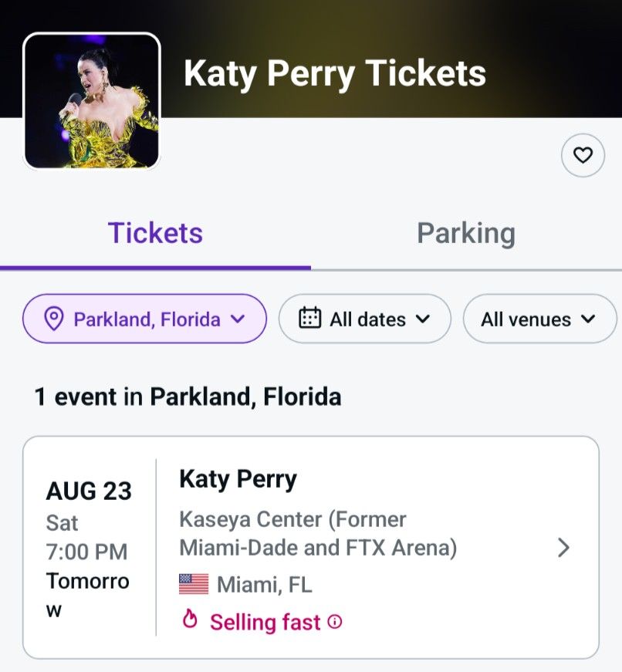Screen dimensions: 622x672
Task: Open the Katy Perry event title
Action: pos(238,479)
